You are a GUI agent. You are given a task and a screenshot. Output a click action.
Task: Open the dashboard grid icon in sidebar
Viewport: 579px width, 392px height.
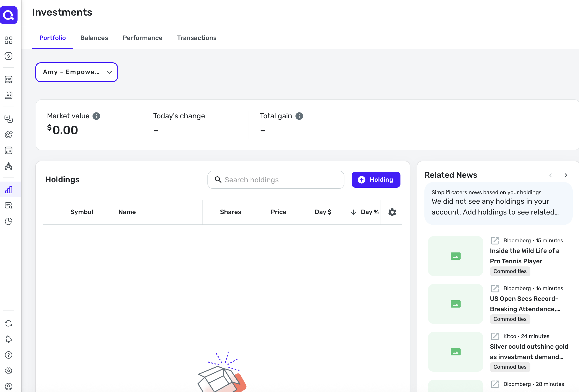[x=8, y=40]
